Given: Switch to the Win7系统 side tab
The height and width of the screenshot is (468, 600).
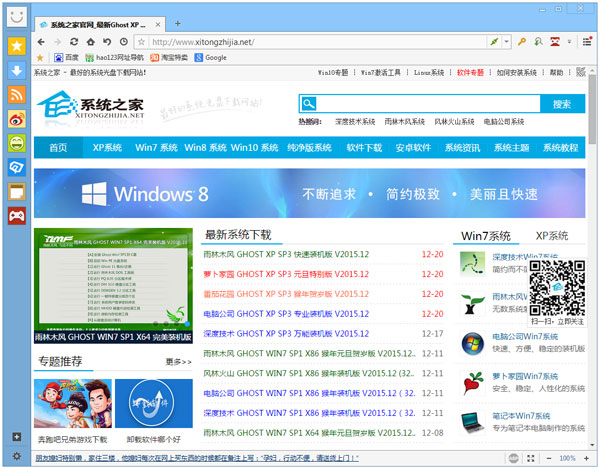Looking at the screenshot, I should coord(486,236).
